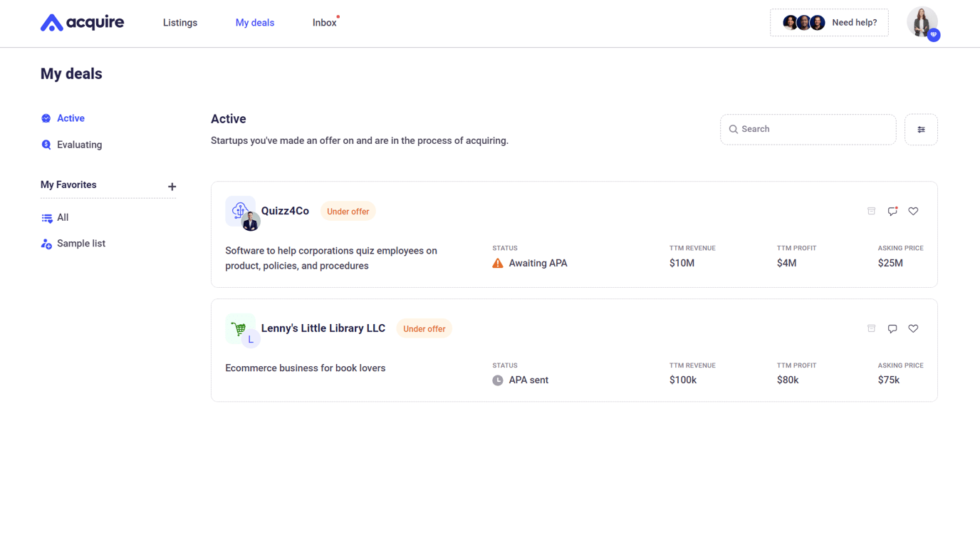Click the Sample list people icon
This screenshot has height=550, width=980.
[46, 243]
